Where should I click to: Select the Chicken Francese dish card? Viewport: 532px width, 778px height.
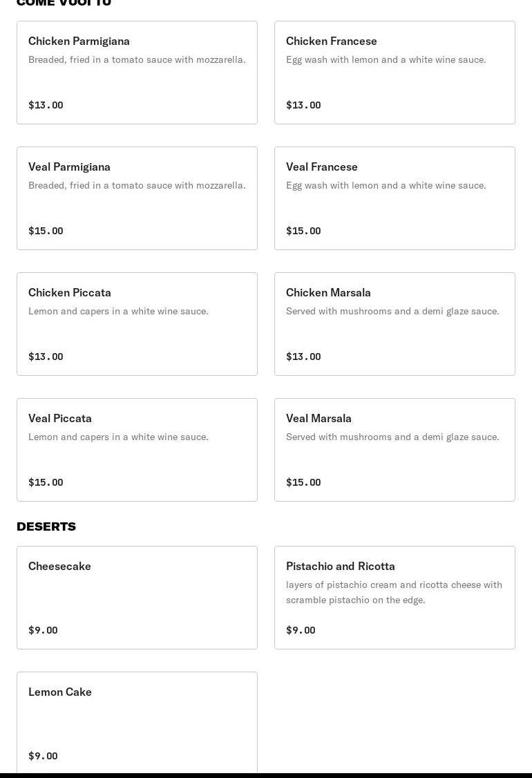[395, 73]
